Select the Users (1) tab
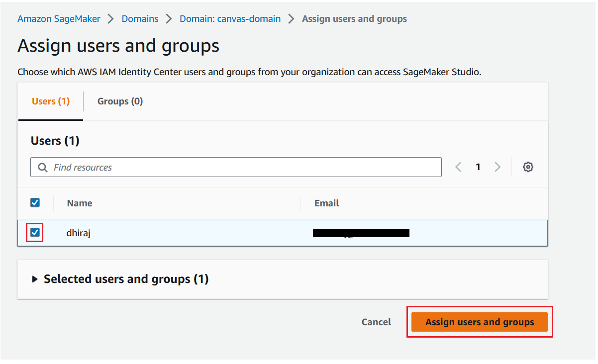This screenshot has width=598, height=364. pyautogui.click(x=51, y=101)
